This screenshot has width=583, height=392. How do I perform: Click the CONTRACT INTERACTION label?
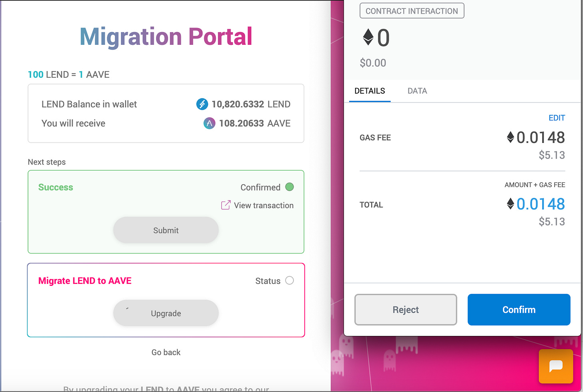(x=412, y=11)
